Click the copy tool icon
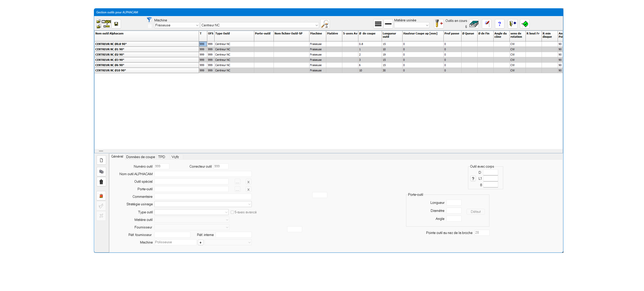 [101, 172]
